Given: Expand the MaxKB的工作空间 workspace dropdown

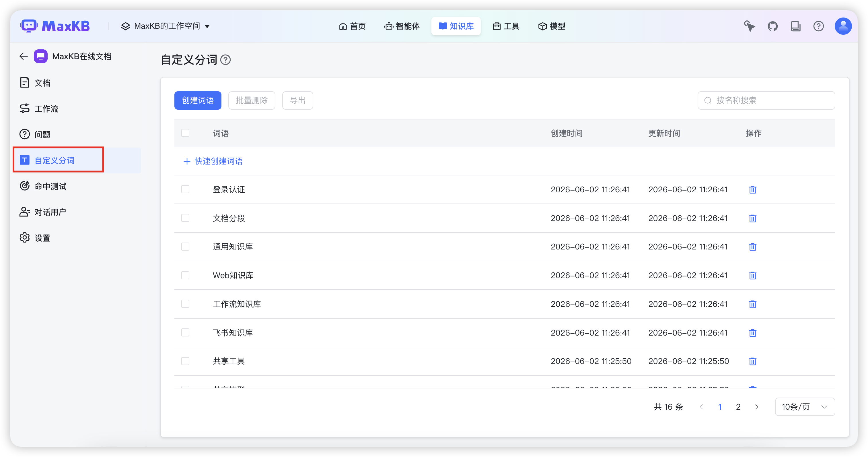Looking at the screenshot, I should [166, 26].
